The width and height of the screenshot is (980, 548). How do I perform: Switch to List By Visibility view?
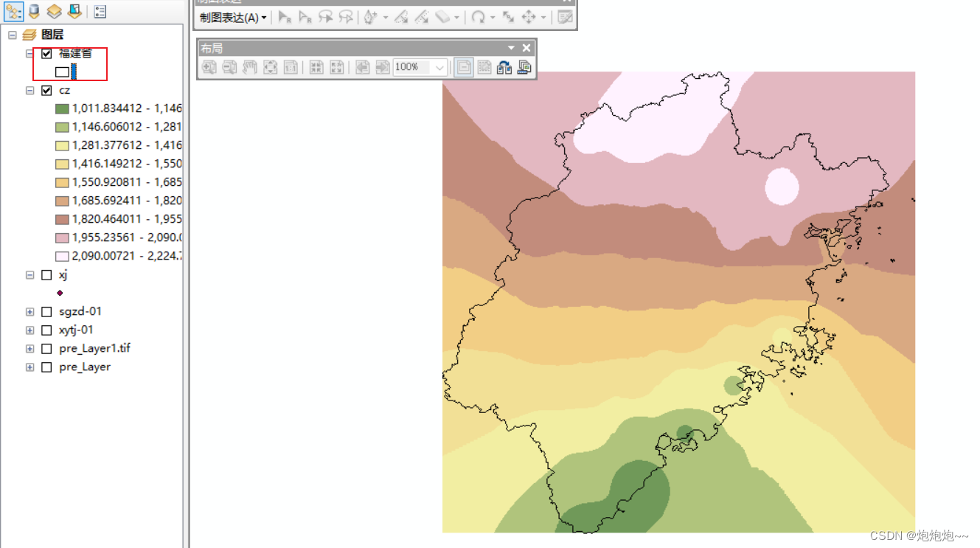coord(54,12)
